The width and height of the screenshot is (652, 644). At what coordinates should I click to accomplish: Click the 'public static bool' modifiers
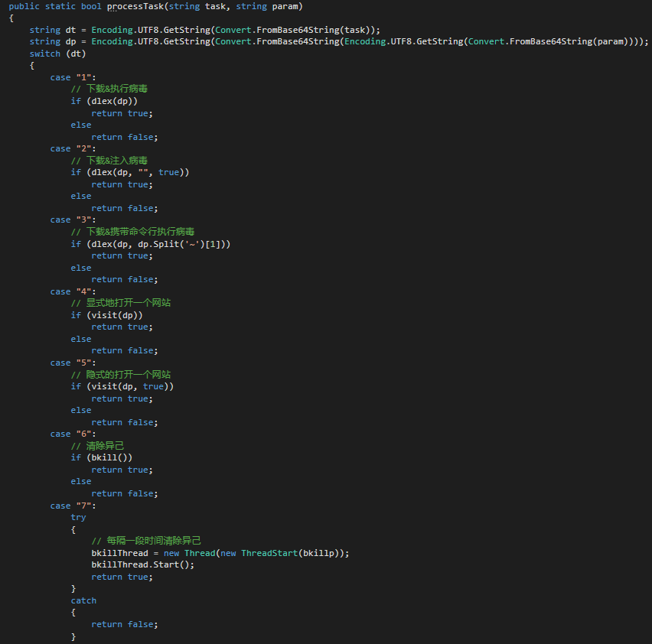(x=55, y=7)
